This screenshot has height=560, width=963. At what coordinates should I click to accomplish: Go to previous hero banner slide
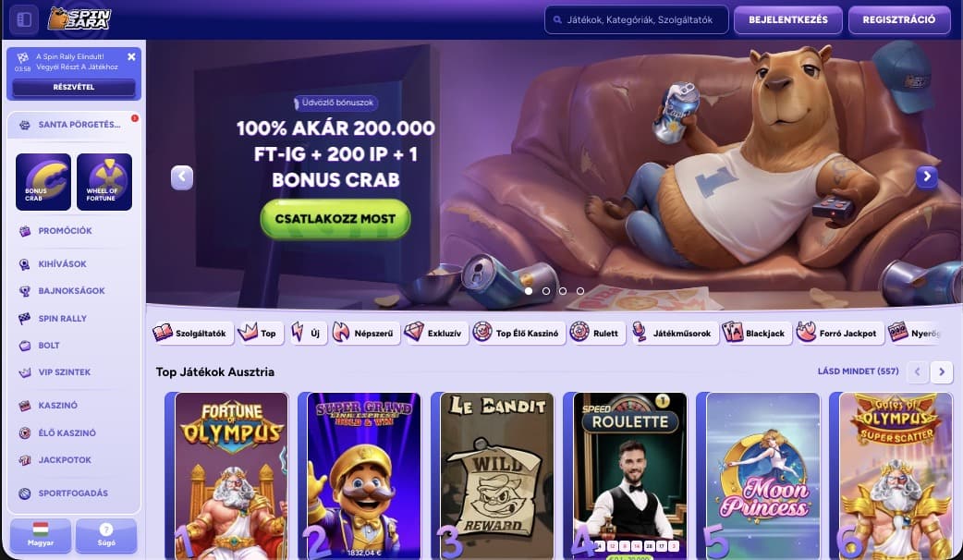[x=182, y=177]
